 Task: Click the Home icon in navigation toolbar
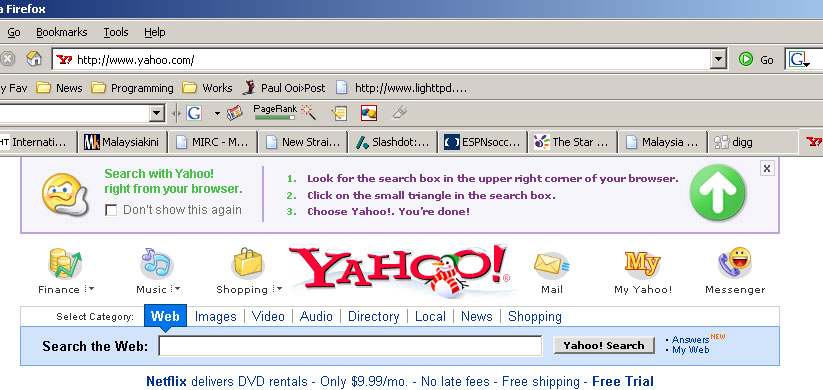34,59
